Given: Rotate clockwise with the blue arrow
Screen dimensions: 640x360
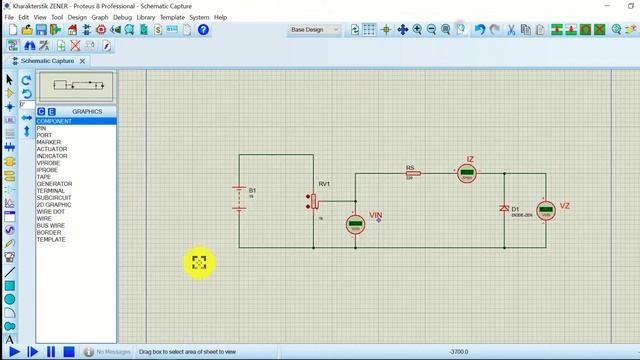Looking at the screenshot, I should pos(27,80).
